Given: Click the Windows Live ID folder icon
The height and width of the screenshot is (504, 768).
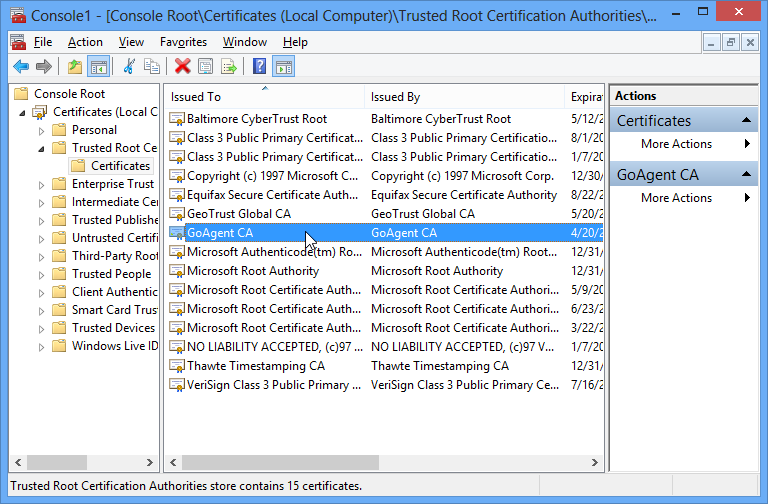Looking at the screenshot, I should pyautogui.click(x=59, y=346).
